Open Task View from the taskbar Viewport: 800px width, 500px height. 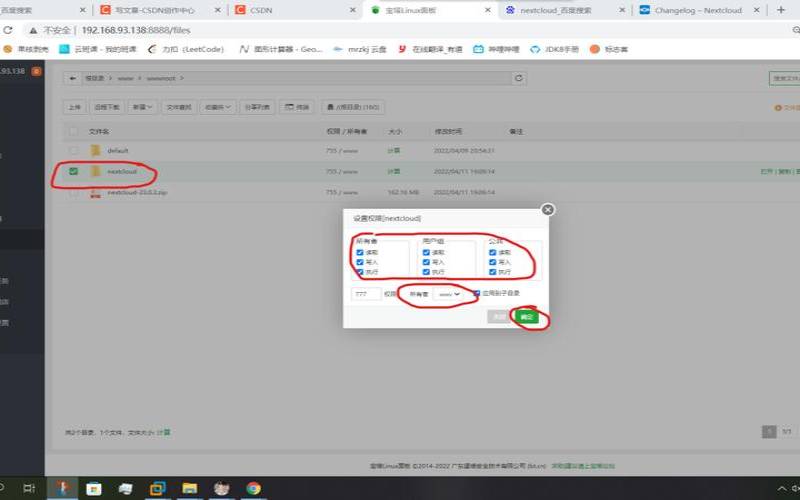[x=29, y=488]
